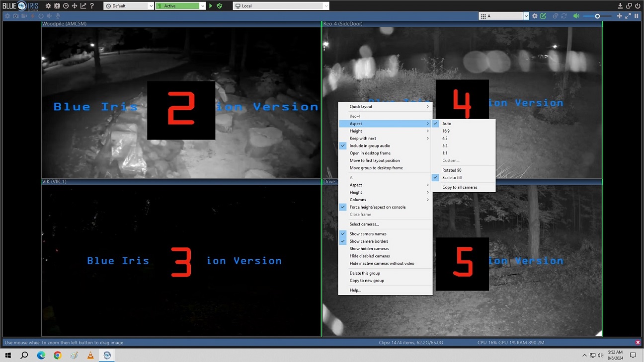Enable Show hidden cameras

(385, 249)
